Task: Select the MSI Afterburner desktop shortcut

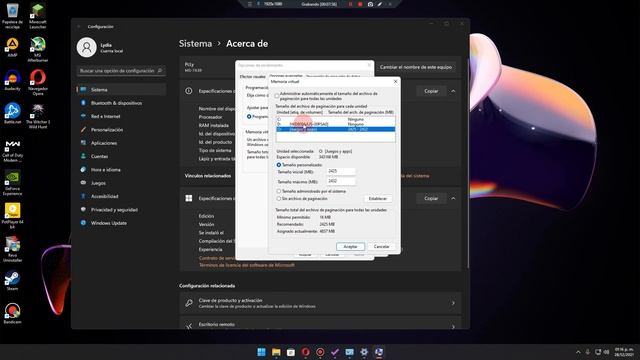Action: tap(38, 49)
